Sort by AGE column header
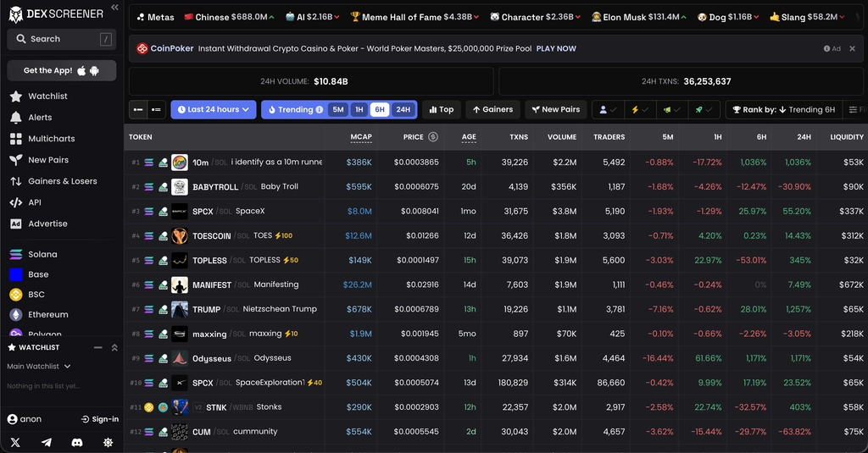The image size is (868, 453). 469,137
